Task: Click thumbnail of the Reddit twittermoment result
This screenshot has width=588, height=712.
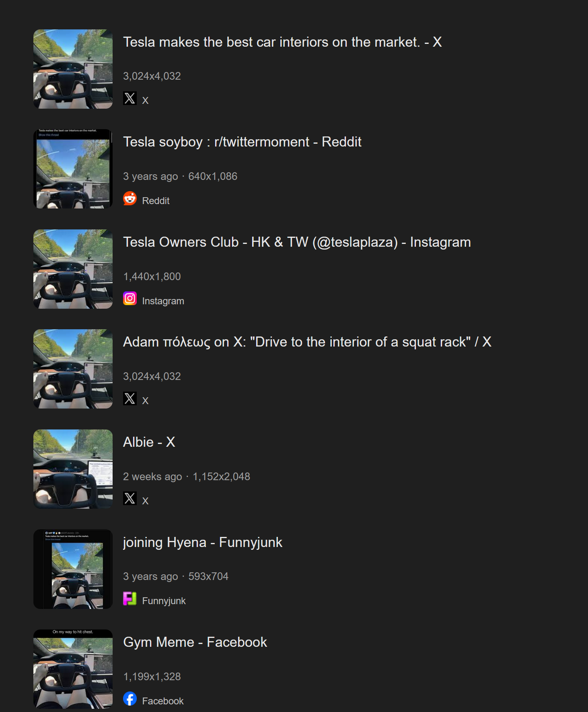Action: [x=73, y=169]
